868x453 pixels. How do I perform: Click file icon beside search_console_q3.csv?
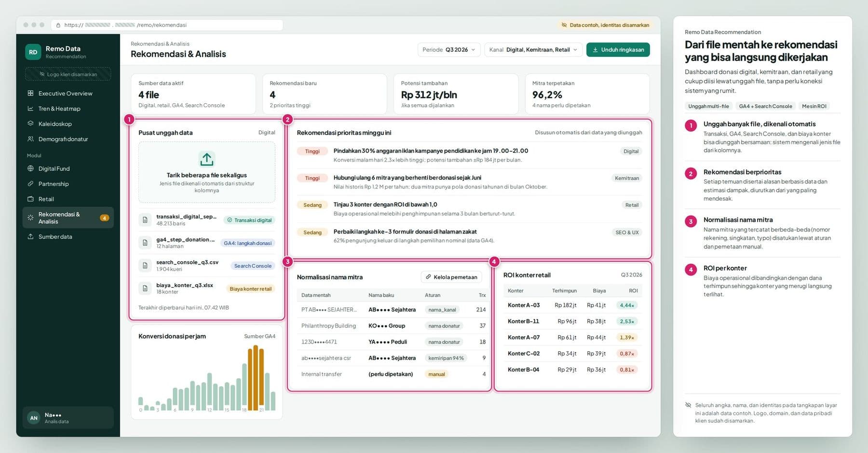[x=145, y=265]
